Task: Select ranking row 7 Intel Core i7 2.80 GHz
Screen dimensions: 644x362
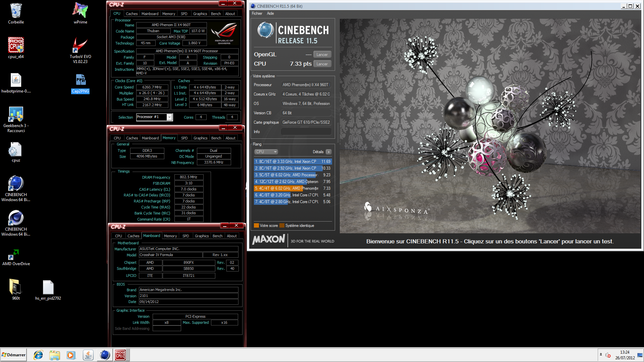Action: pos(292,202)
